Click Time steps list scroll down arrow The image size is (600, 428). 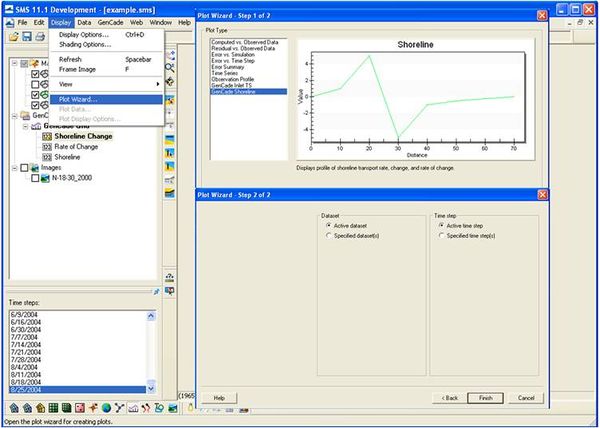[151, 389]
